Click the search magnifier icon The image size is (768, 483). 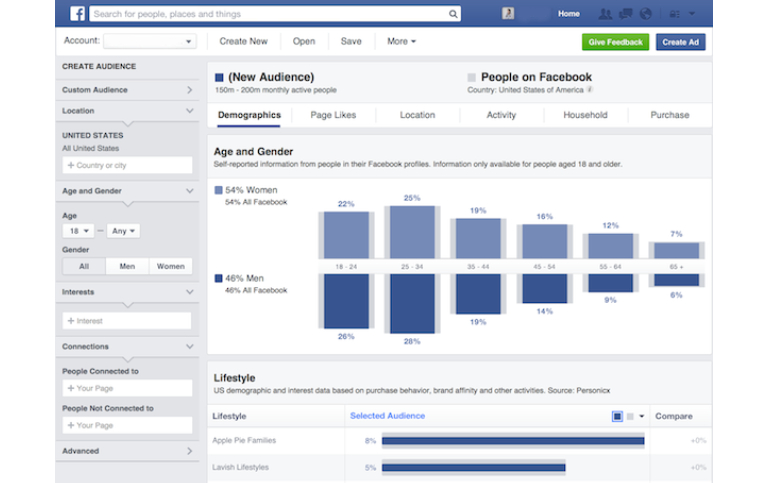click(x=453, y=14)
